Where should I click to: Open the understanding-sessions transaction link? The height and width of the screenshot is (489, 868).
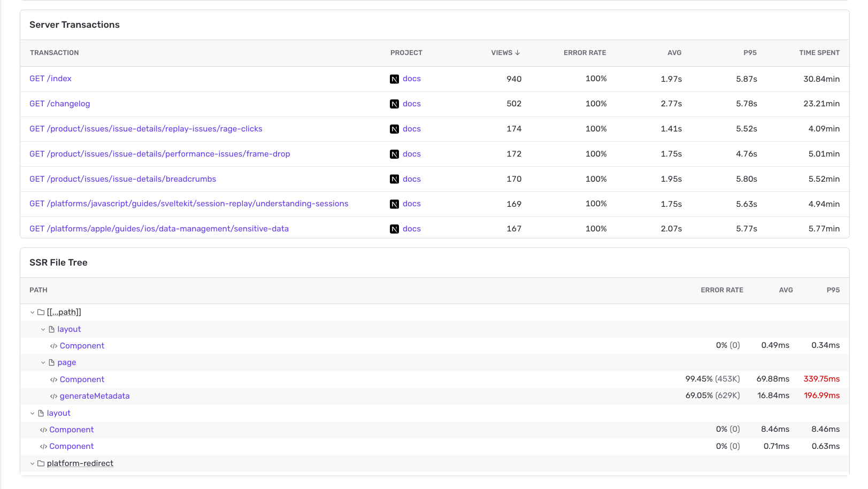click(189, 204)
